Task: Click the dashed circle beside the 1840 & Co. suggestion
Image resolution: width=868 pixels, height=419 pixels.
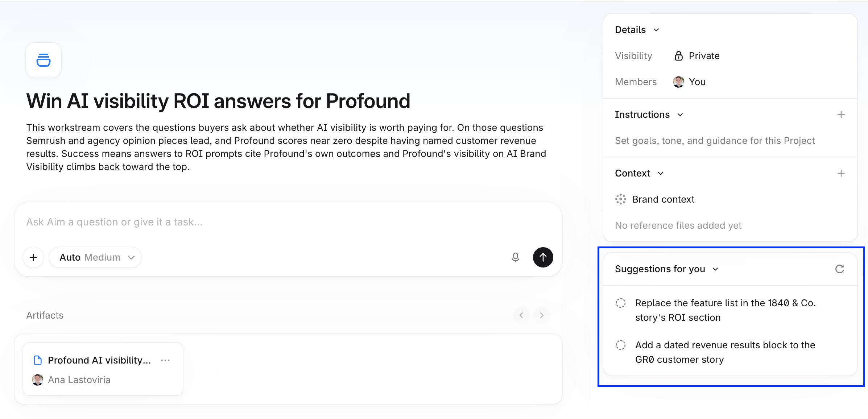Action: (621, 303)
